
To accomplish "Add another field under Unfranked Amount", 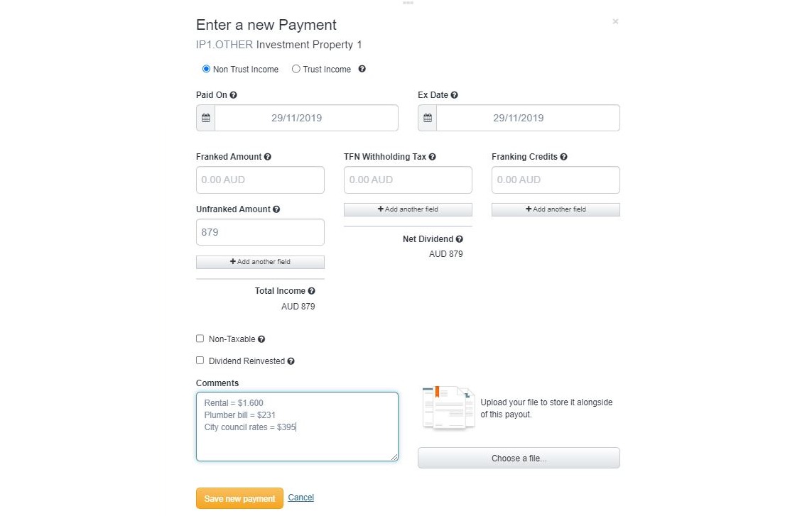I will 260,262.
